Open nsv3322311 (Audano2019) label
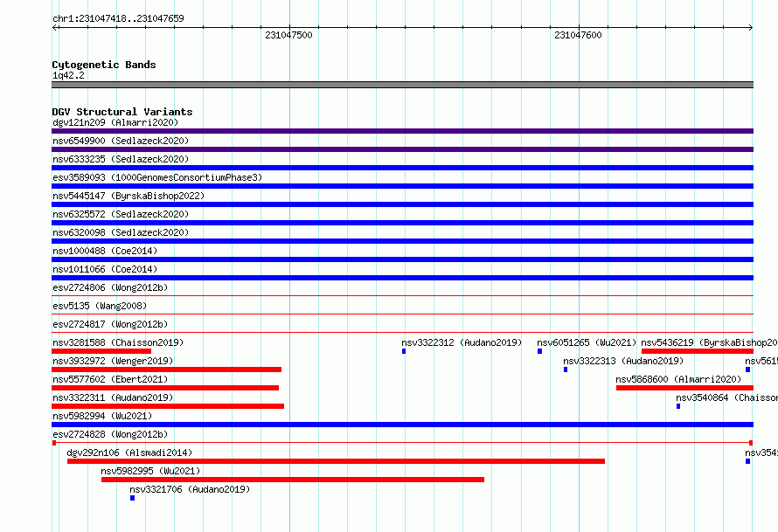The width and height of the screenshot is (778, 532). (x=113, y=397)
